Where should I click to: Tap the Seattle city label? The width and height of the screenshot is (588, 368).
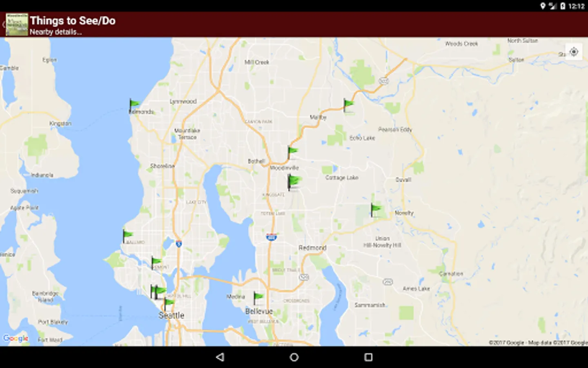(x=171, y=316)
